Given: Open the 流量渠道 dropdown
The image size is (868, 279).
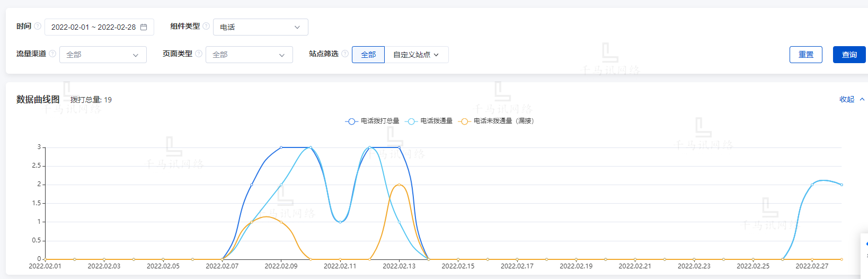Looking at the screenshot, I should point(103,55).
